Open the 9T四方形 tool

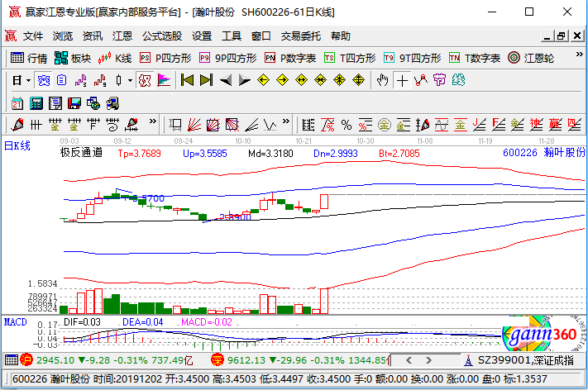pyautogui.click(x=413, y=58)
